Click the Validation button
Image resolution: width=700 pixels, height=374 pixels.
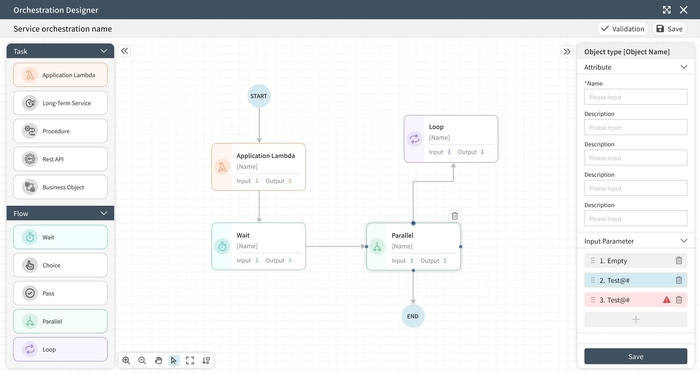(x=623, y=29)
